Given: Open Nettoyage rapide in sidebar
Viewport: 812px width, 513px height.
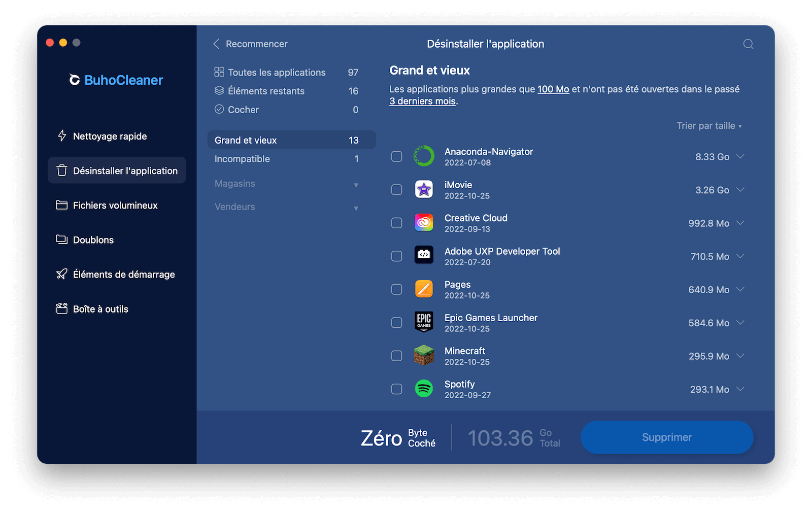Looking at the screenshot, I should coord(117,136).
